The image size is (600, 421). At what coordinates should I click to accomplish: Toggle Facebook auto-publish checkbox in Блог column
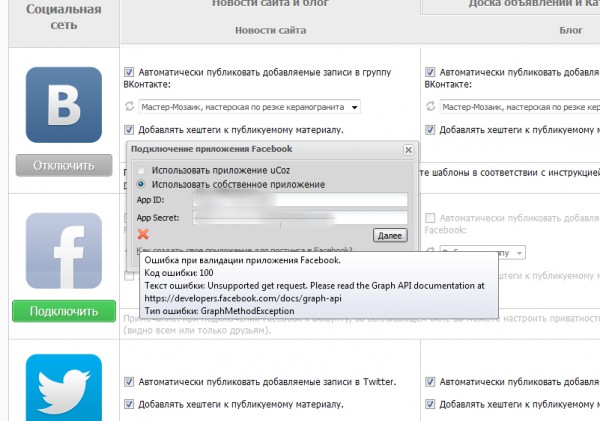click(430, 218)
